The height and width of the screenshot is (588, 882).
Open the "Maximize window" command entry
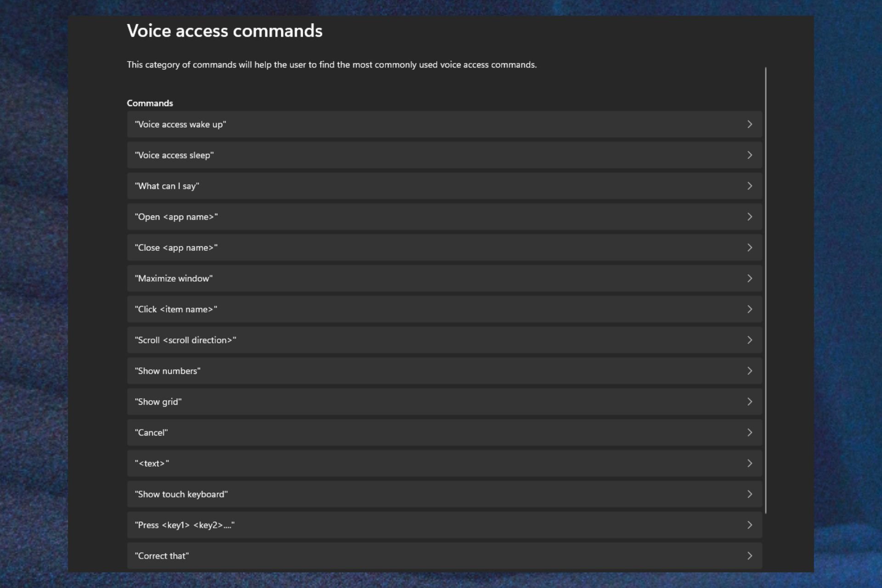444,278
